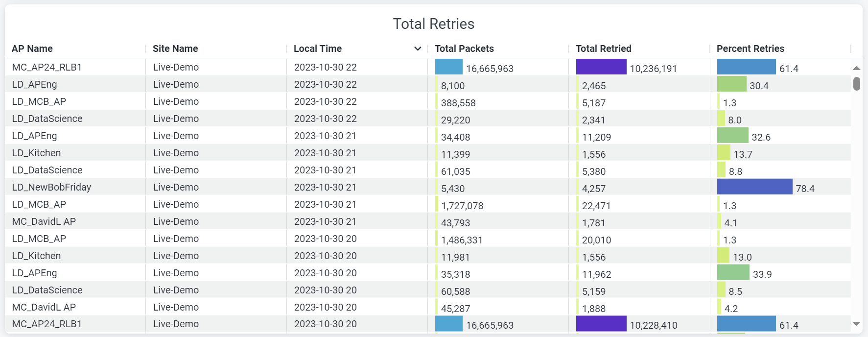
Task: Click the 22,471 total retried cell
Action: 596,206
